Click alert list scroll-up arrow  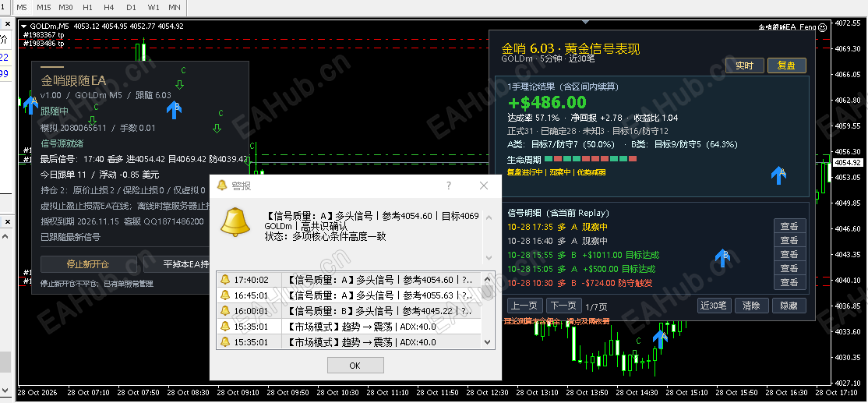click(x=487, y=279)
